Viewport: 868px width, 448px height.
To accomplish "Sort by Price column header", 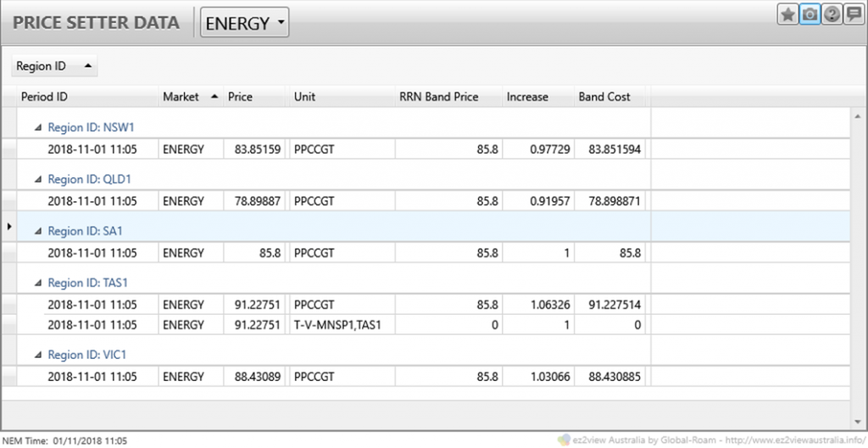I will point(254,97).
